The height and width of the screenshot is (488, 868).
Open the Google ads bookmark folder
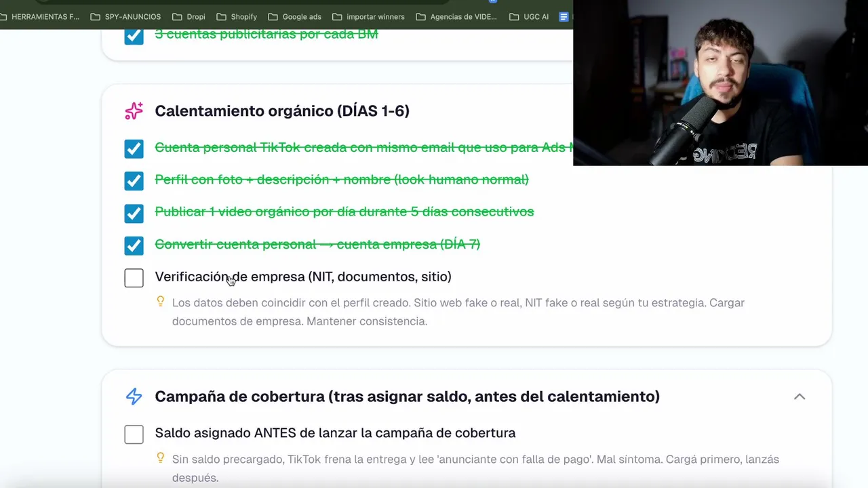click(x=294, y=16)
